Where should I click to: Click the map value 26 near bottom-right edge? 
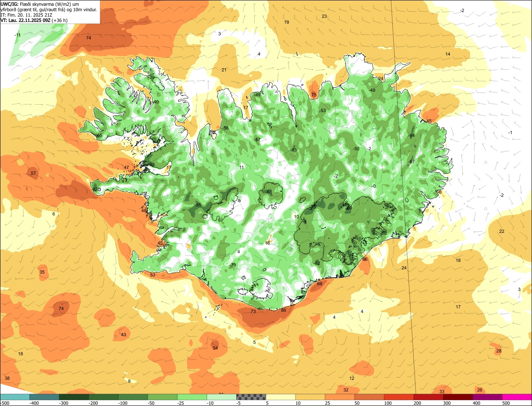coord(480,390)
